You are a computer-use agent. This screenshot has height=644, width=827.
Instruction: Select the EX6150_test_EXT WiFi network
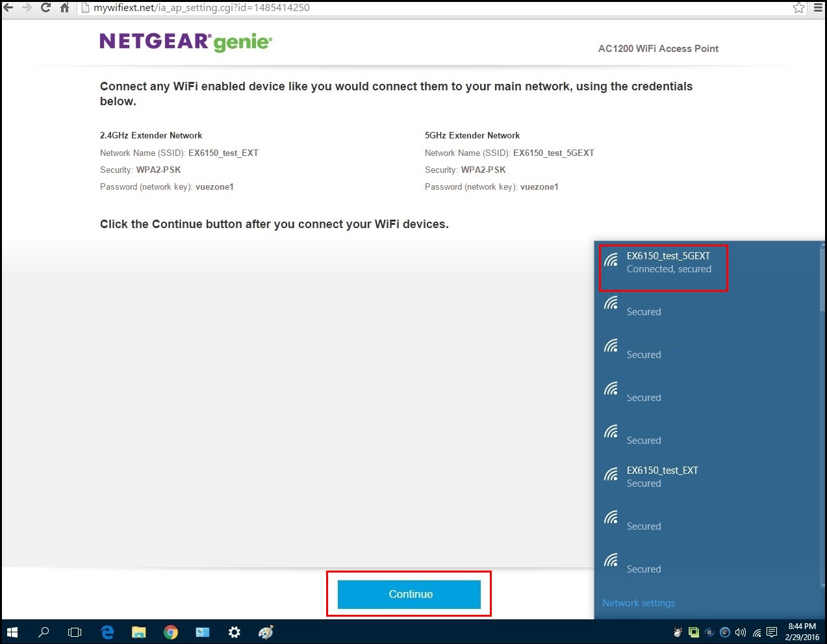point(662,476)
